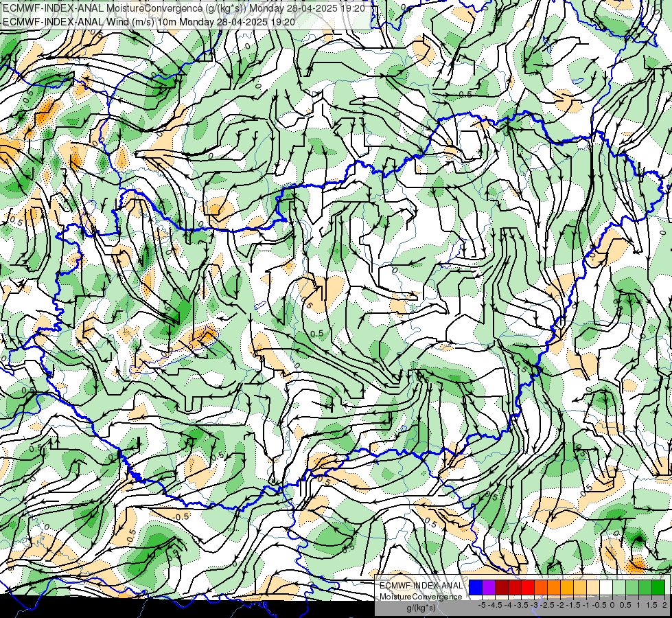Viewport: 672px width, 618px height.
Task: Click the pale peach swatch between -1 and -0.5
Action: point(593,588)
